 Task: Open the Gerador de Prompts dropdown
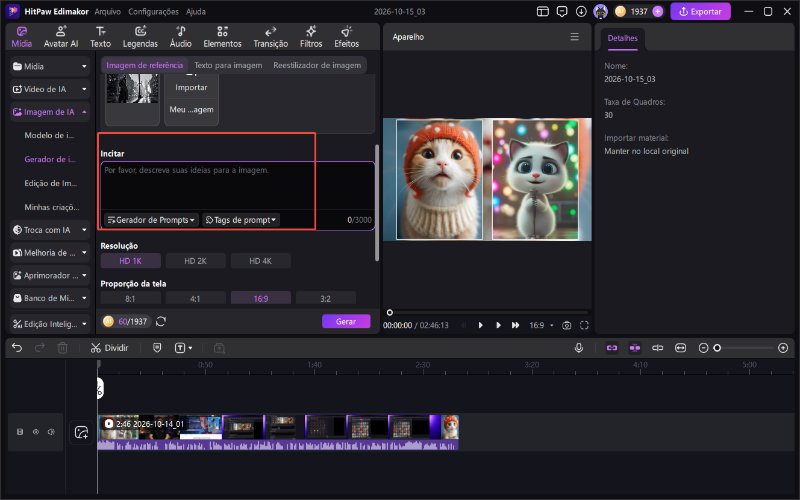pos(151,220)
